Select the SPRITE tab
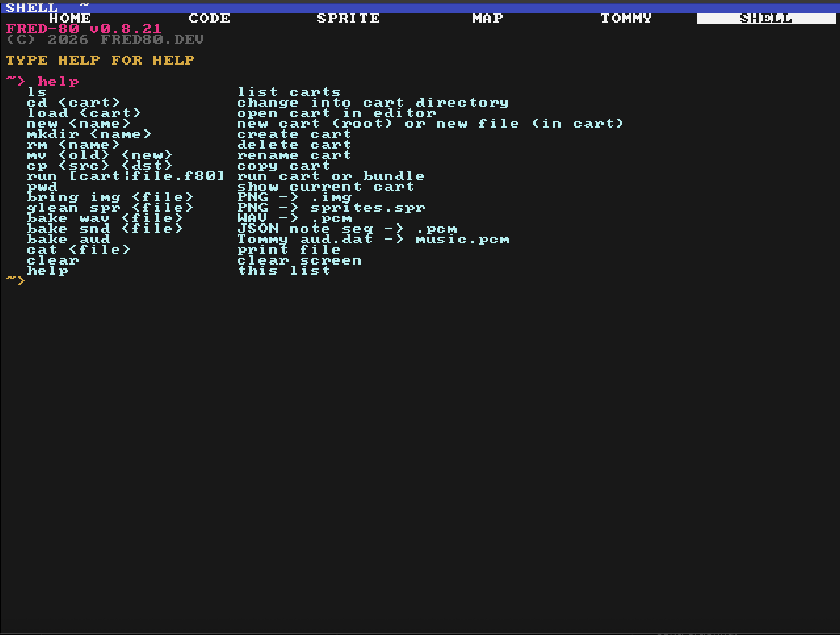Image resolution: width=840 pixels, height=635 pixels. [x=349, y=18]
